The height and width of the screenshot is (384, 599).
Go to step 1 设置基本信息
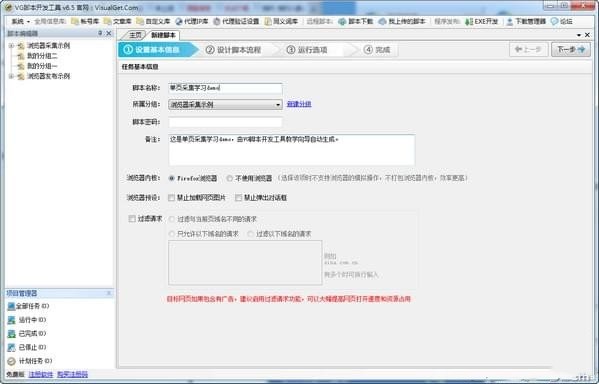coord(157,50)
